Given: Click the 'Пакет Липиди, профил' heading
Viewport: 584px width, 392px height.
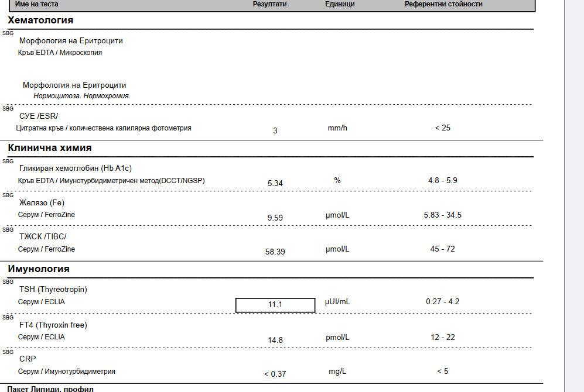Looking at the screenshot, I should 50,388.
